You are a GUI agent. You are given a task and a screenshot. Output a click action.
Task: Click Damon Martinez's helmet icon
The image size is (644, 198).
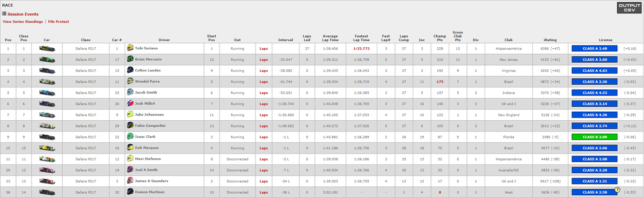pos(130,192)
